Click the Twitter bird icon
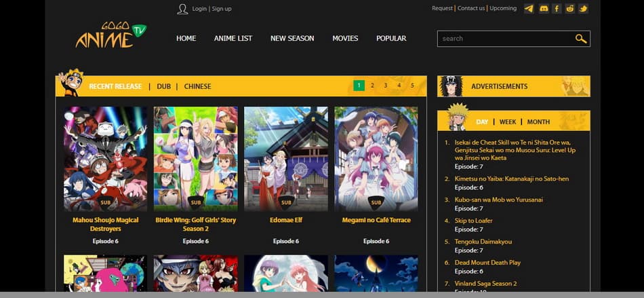644x298 pixels. click(583, 9)
